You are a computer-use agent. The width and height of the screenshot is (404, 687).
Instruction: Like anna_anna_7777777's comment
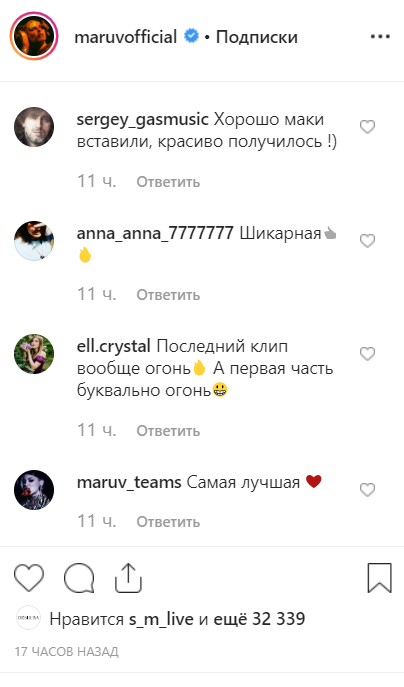pos(367,241)
